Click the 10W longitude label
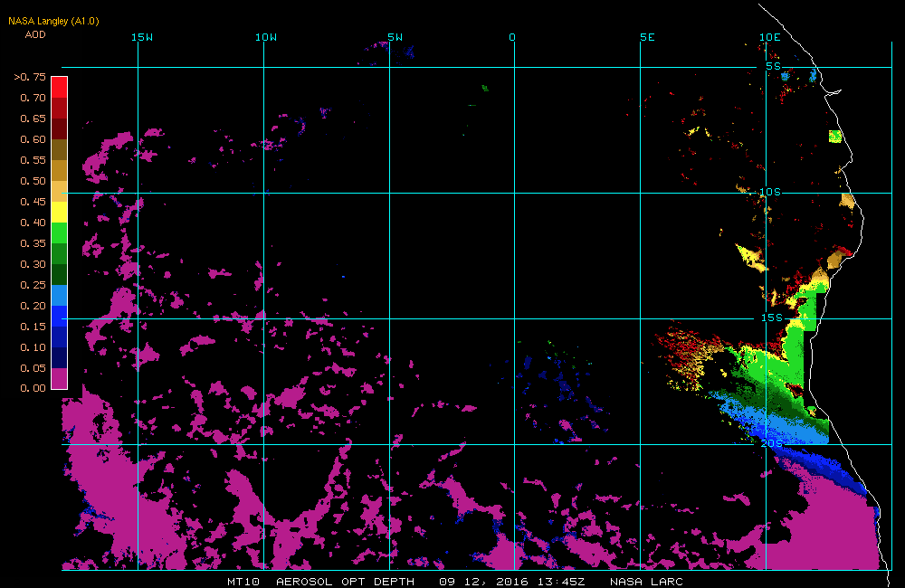 click(266, 37)
